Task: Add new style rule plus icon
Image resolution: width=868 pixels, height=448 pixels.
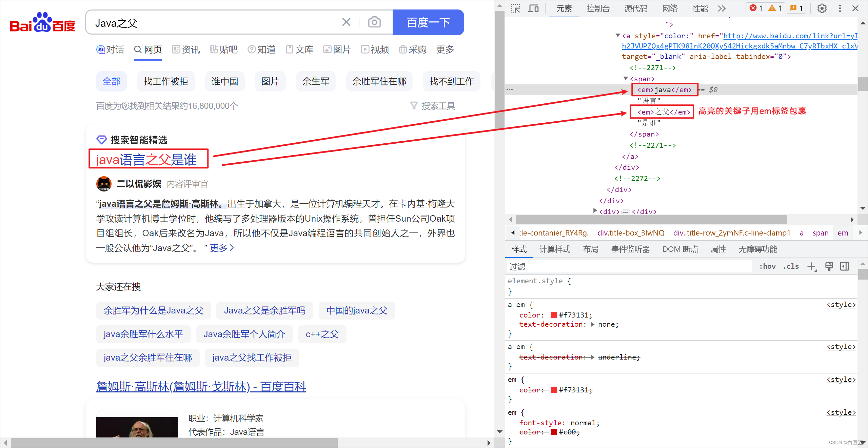Action: (x=812, y=267)
